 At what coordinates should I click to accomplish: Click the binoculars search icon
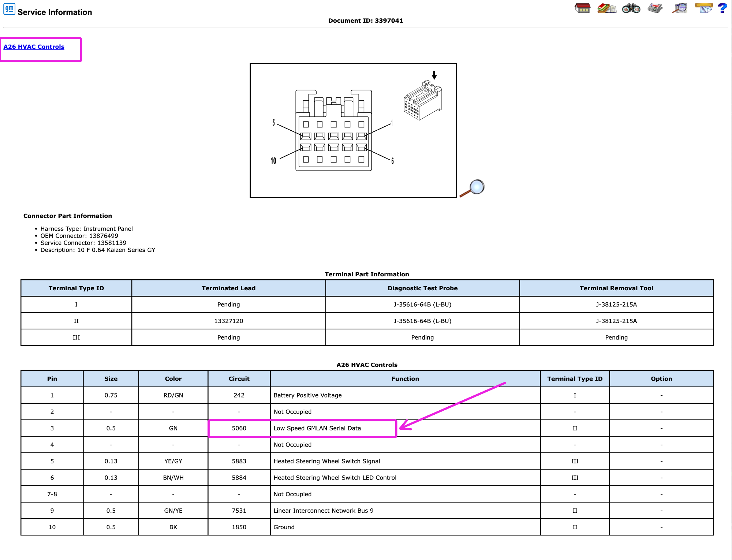pos(631,8)
